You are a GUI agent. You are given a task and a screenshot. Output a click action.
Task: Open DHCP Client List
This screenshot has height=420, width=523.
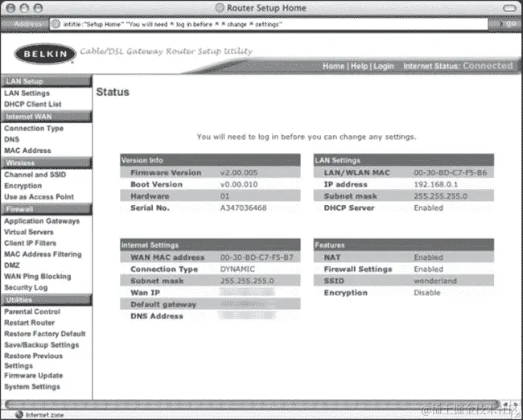point(33,104)
